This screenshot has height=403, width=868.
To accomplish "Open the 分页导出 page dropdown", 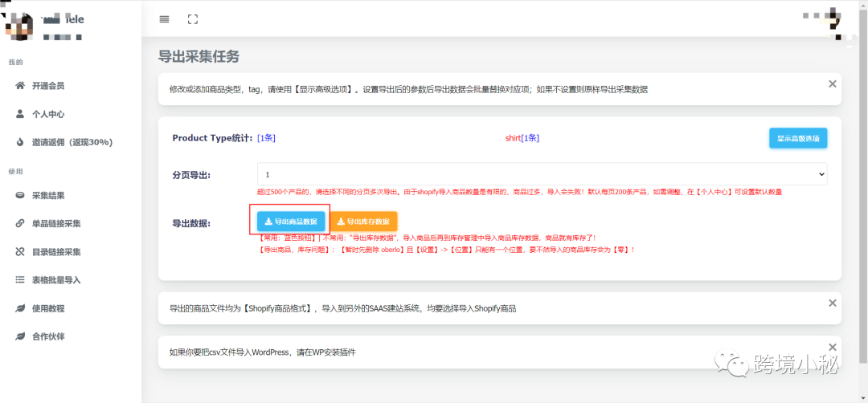I will pyautogui.click(x=542, y=174).
